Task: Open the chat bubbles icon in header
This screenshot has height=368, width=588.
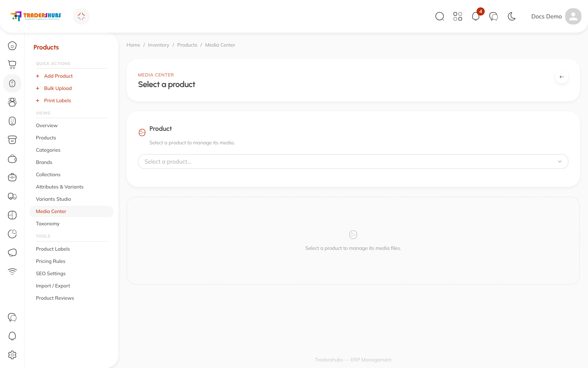Action: (493, 17)
